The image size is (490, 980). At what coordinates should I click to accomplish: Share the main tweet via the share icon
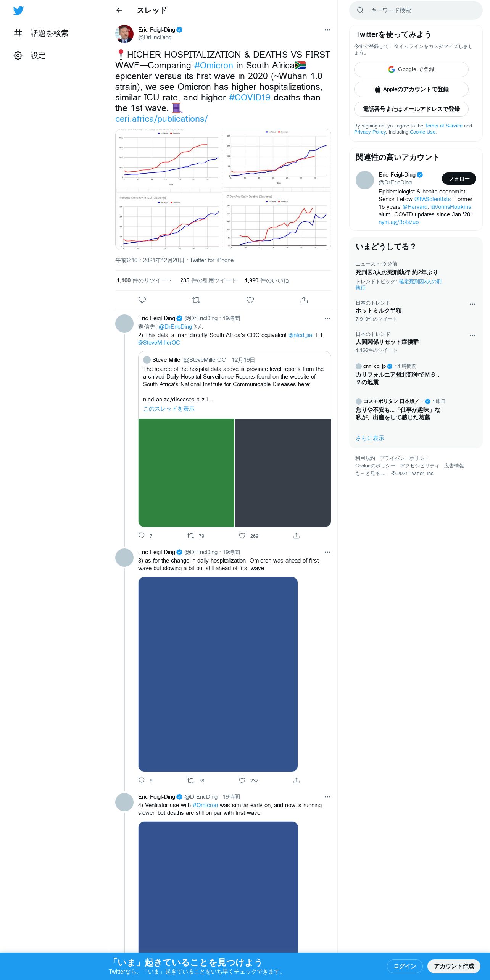(x=304, y=300)
